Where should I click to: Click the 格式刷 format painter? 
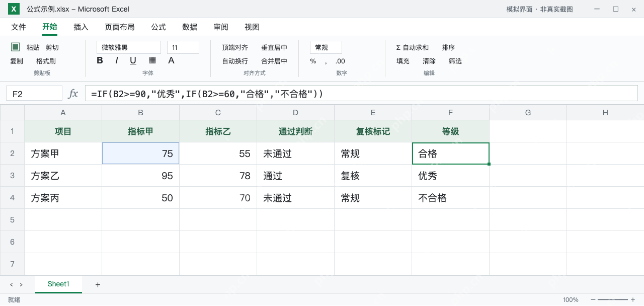click(x=46, y=61)
